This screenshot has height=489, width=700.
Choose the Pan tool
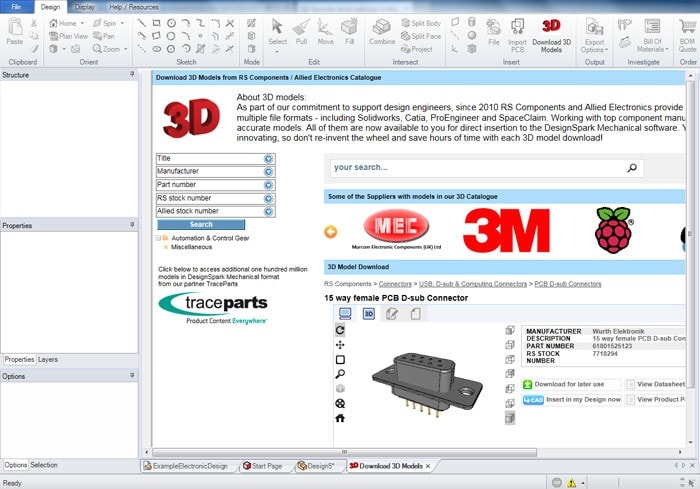(x=104, y=36)
